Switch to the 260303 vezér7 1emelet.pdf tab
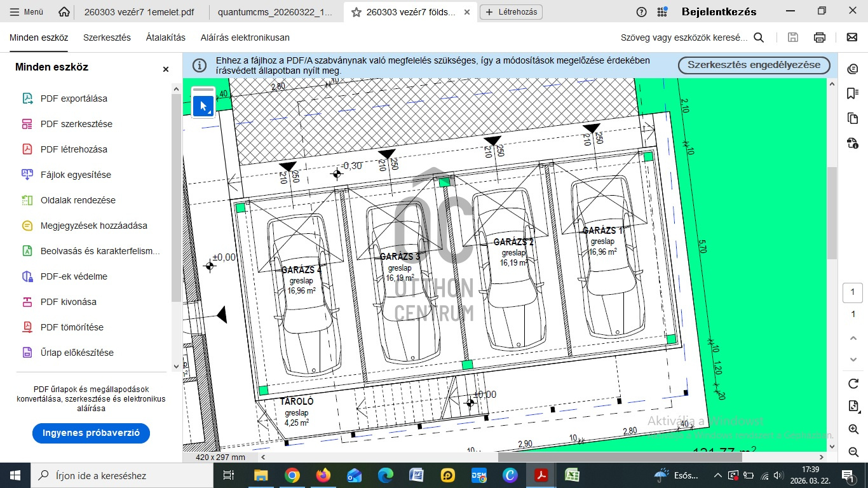 pyautogui.click(x=139, y=12)
